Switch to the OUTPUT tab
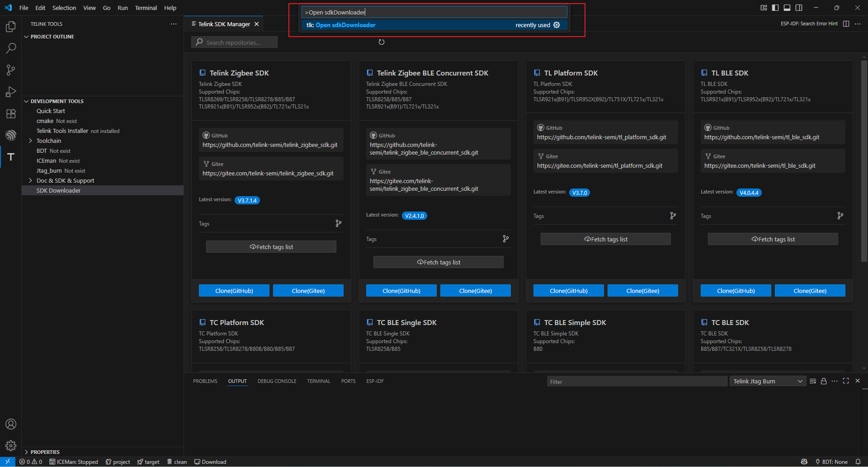Viewport: 868px width, 467px height. (x=237, y=381)
